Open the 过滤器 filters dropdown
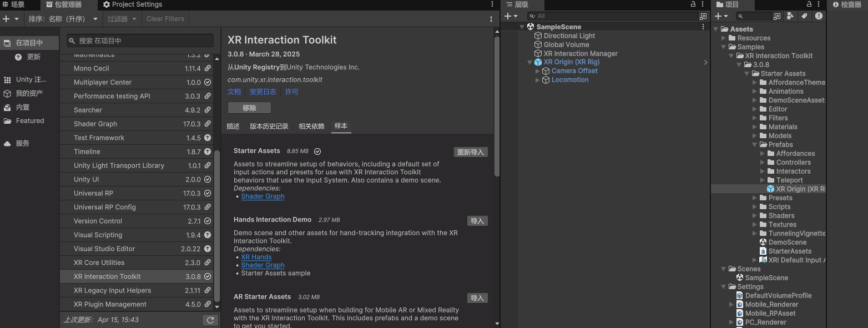Screen dimensions: 868x328 [x=121, y=19]
